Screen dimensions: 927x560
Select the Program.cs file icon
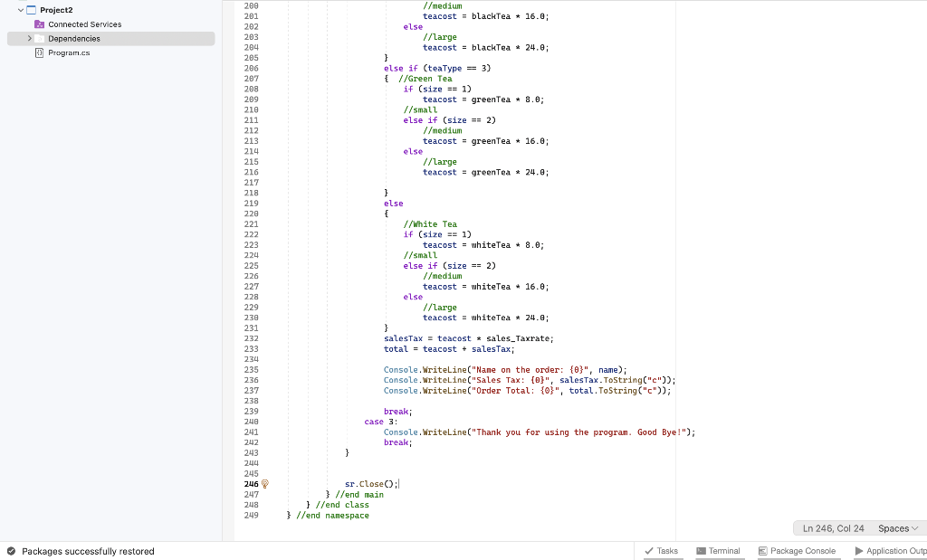click(x=37, y=52)
